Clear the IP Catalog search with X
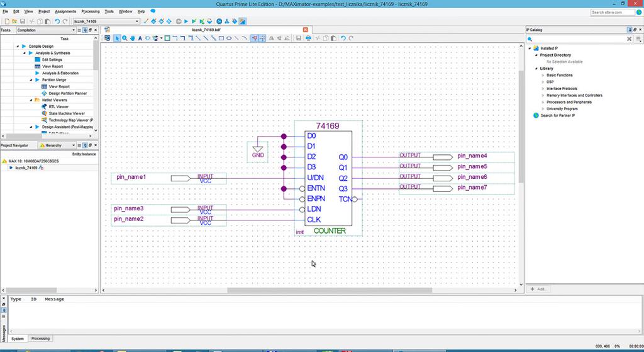This screenshot has width=644, height=352. pyautogui.click(x=629, y=38)
